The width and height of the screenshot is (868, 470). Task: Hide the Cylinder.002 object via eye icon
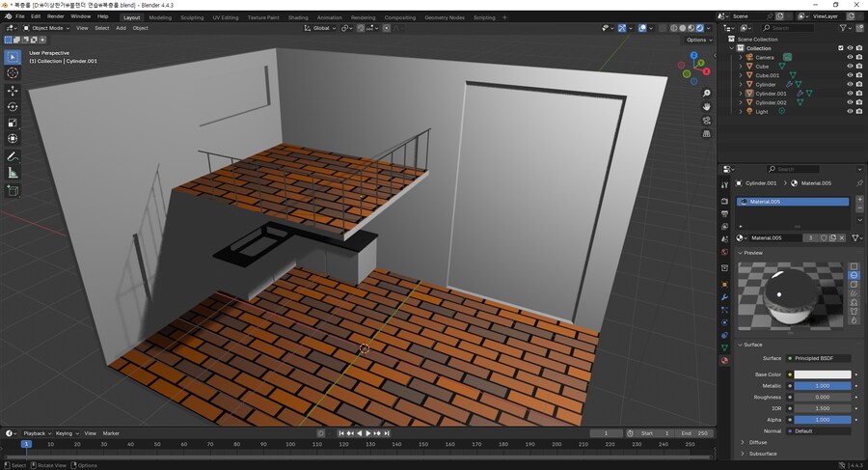(850, 102)
